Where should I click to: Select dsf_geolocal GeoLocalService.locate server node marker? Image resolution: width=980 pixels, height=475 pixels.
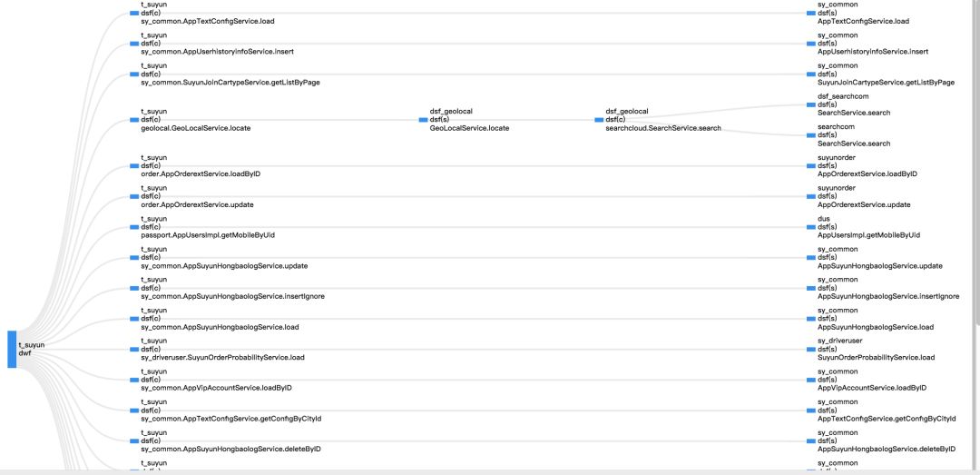[x=423, y=119]
